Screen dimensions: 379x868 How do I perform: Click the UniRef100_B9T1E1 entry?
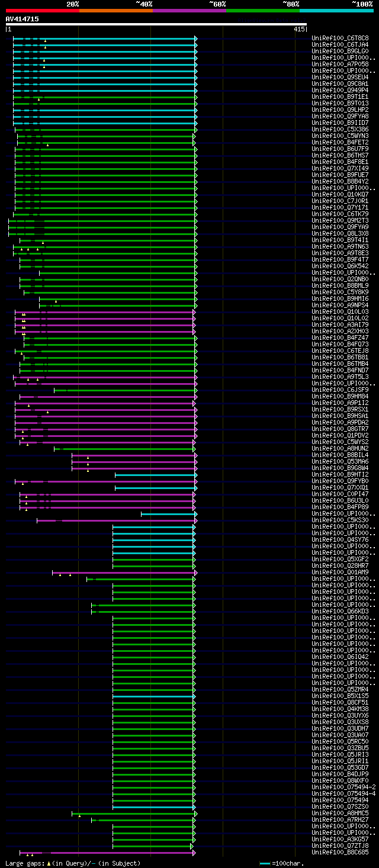pos(341,97)
